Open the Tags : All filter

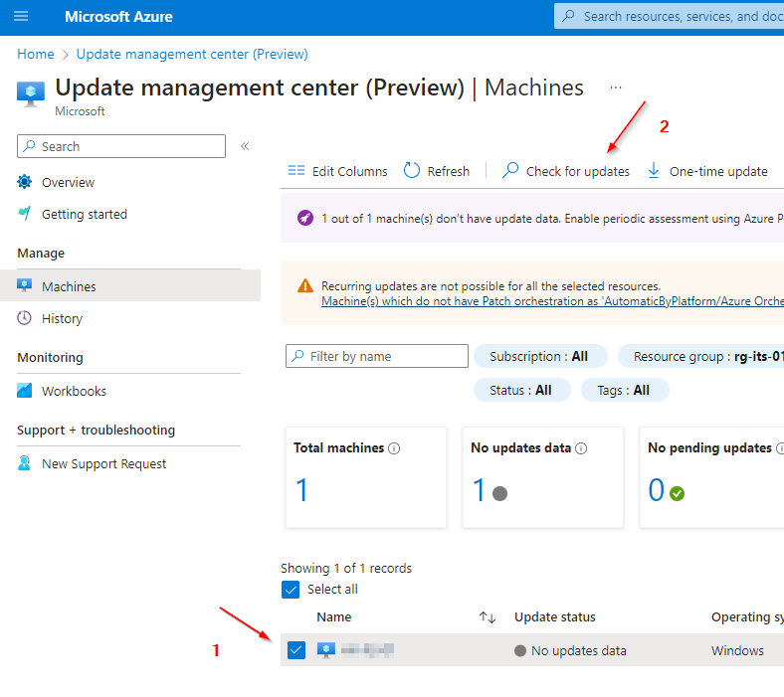click(625, 390)
